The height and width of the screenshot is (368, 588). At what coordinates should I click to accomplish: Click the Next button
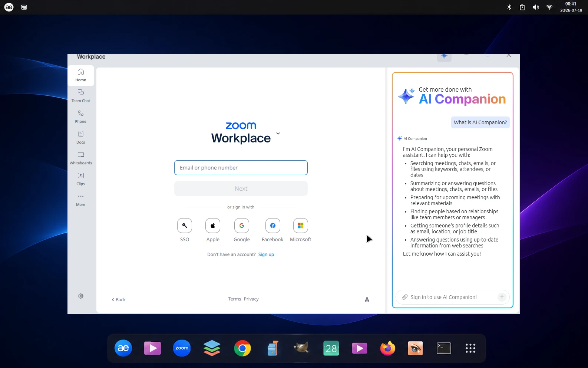click(x=241, y=188)
